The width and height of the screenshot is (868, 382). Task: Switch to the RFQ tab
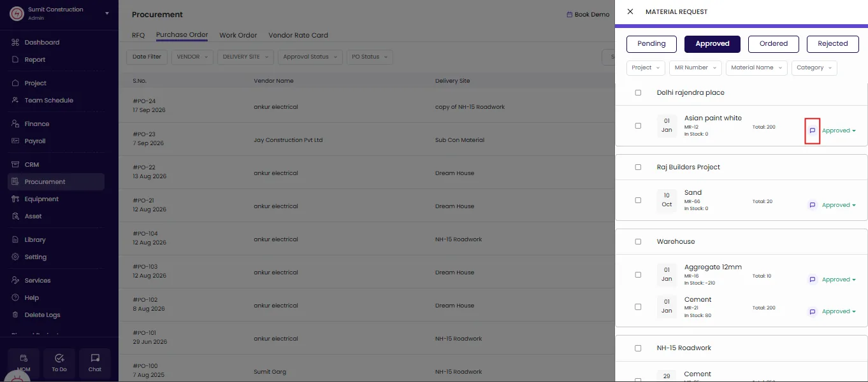pyautogui.click(x=138, y=36)
